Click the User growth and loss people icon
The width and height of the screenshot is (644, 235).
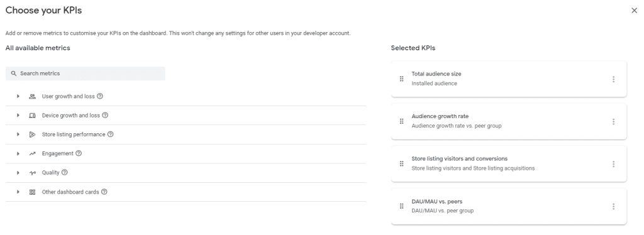(33, 96)
